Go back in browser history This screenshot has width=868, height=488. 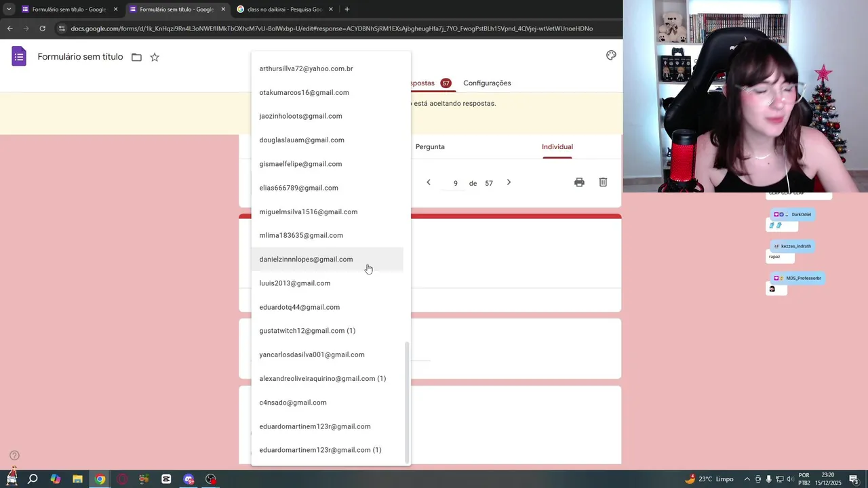pos(9,28)
